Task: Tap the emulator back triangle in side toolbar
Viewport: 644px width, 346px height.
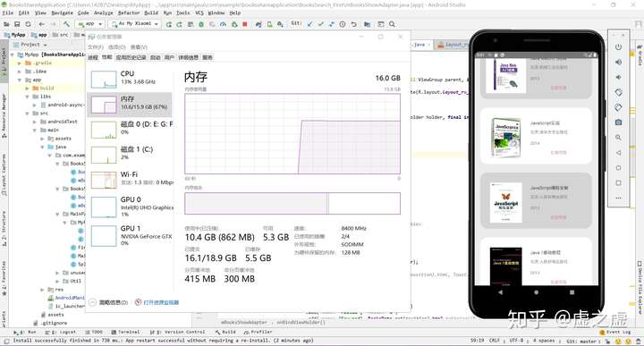Action: 618,153
